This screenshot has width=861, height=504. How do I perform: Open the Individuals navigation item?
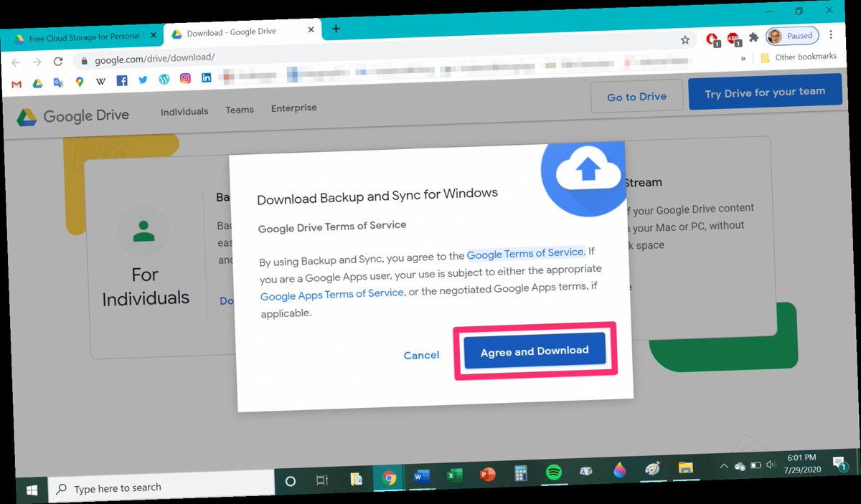click(x=184, y=112)
